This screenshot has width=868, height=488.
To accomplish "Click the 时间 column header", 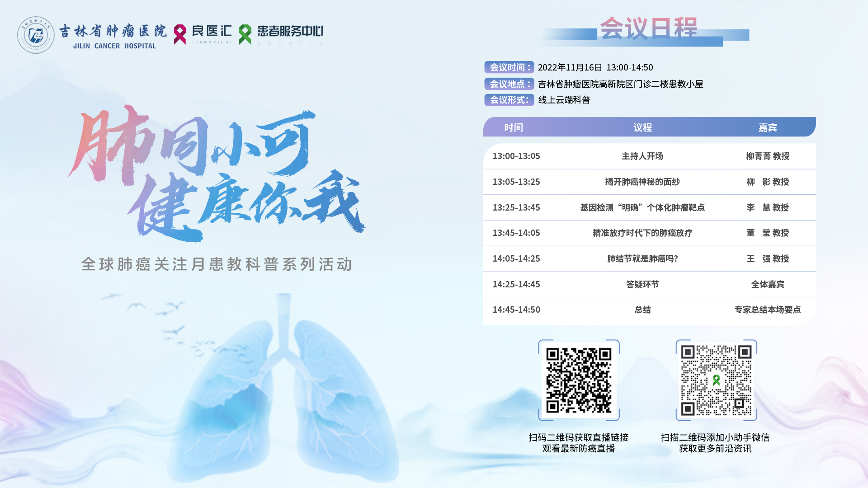I will (514, 127).
